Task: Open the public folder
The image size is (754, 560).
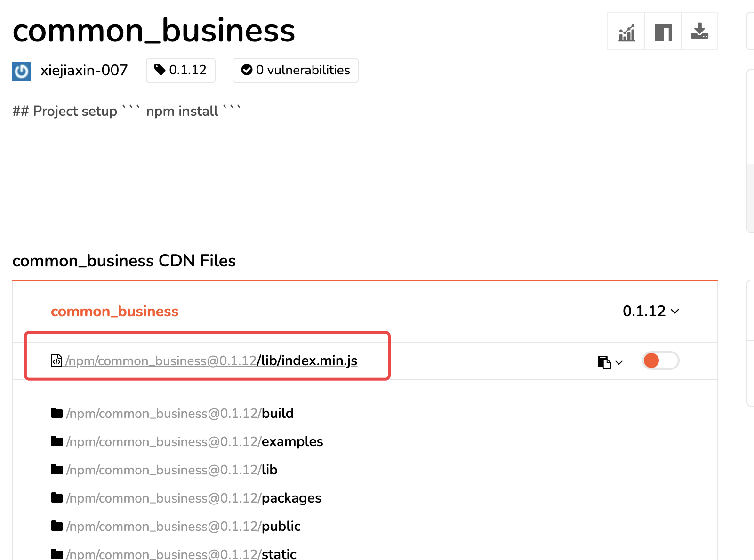Action: (184, 526)
